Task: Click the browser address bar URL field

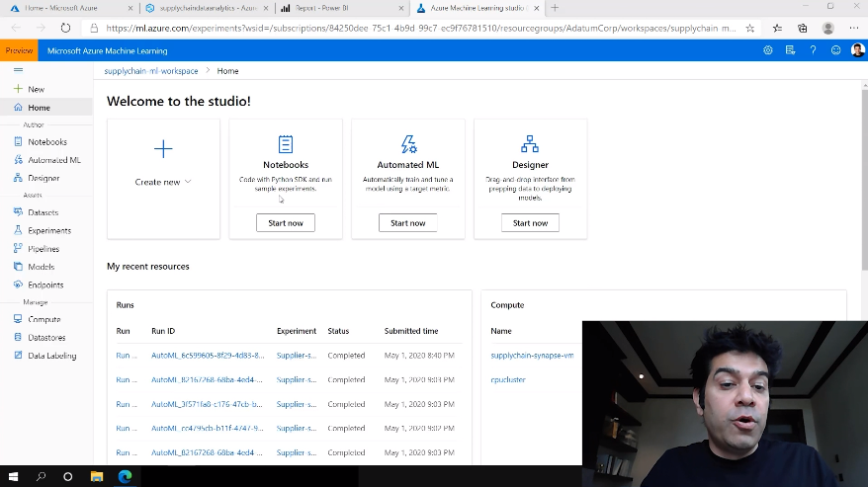Action: pyautogui.click(x=415, y=29)
